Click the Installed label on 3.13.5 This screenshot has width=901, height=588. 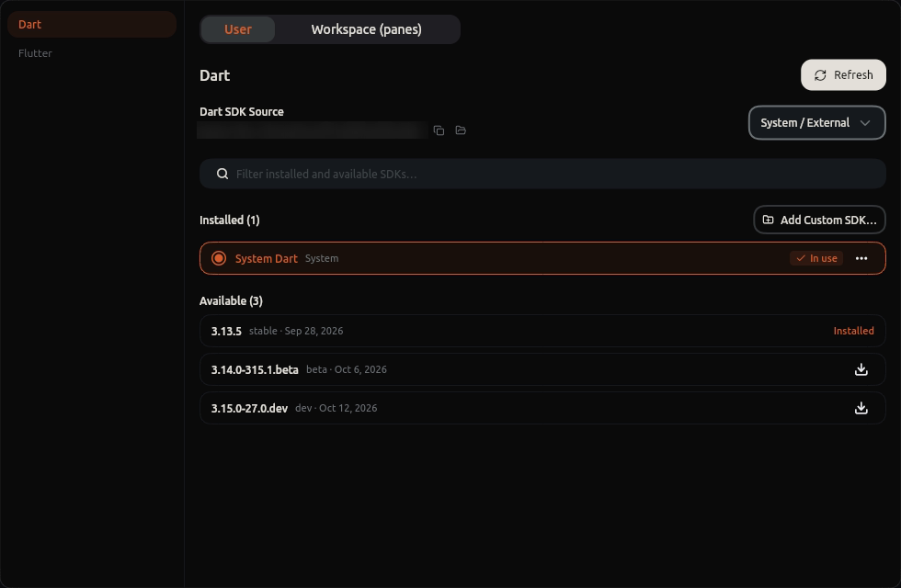853,331
